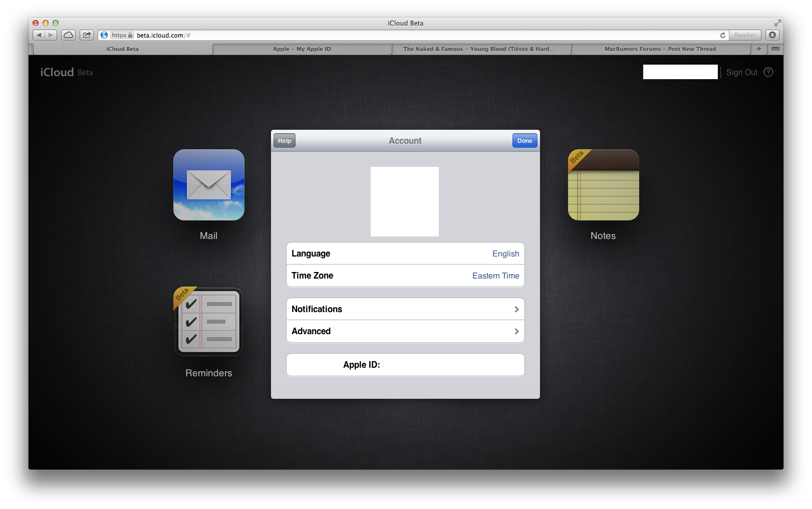Click the iCloud help question mark icon

pos(768,72)
